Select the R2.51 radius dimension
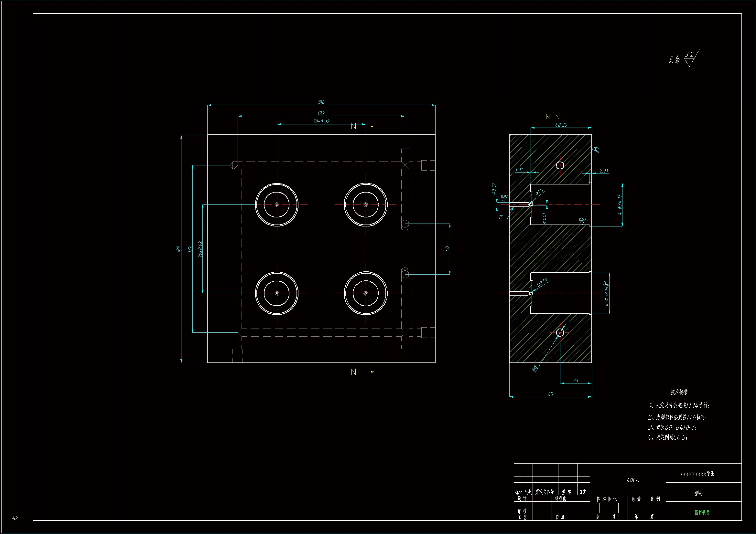The image size is (756, 534). pyautogui.click(x=542, y=282)
